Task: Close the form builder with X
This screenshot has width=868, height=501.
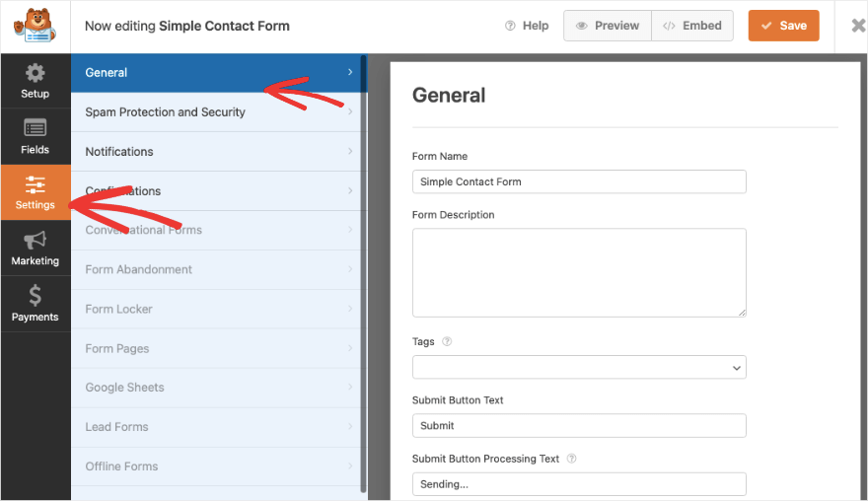Action: point(858,26)
